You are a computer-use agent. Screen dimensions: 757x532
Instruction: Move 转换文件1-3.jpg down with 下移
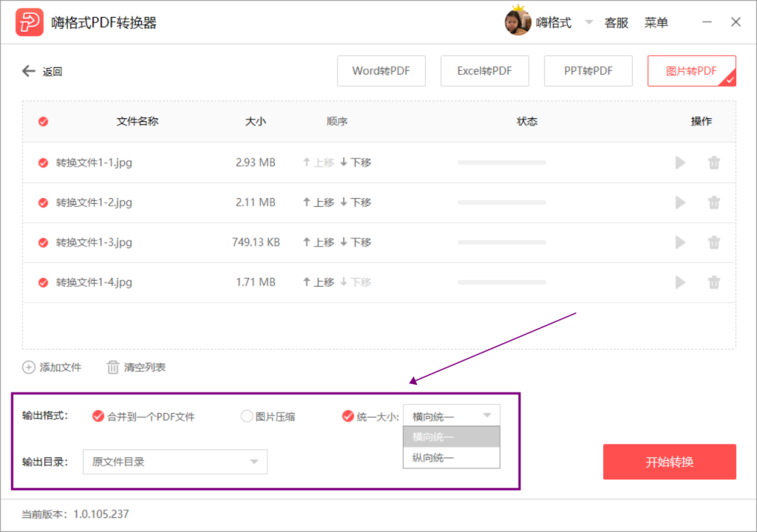point(356,242)
